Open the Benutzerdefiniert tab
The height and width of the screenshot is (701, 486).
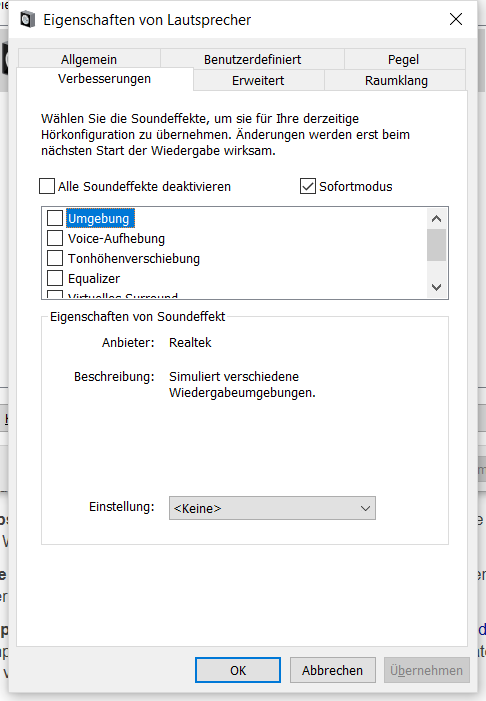(x=252, y=59)
